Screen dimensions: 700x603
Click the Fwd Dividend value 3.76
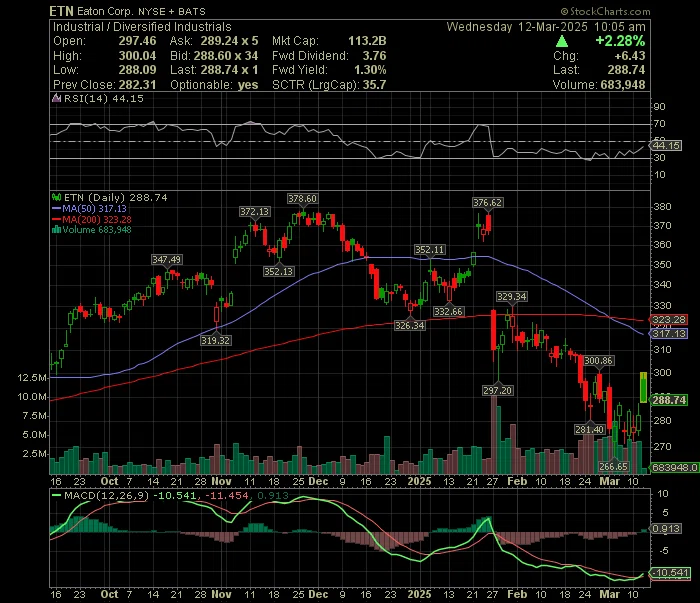coord(374,56)
